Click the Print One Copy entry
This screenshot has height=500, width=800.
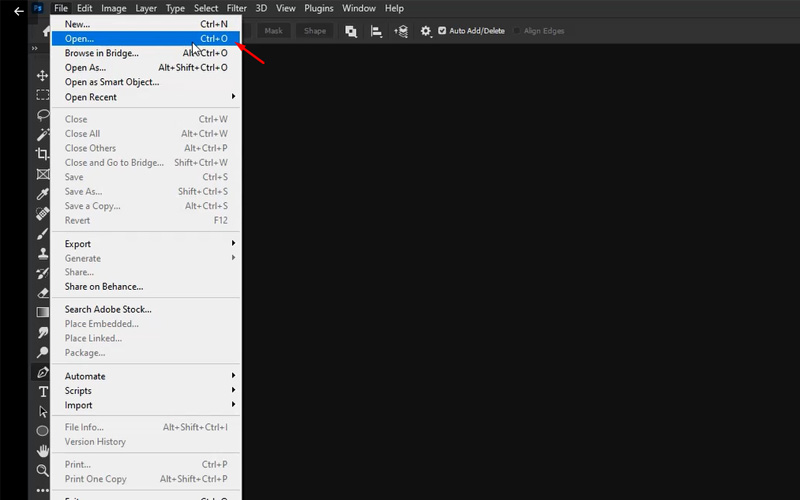click(145, 479)
